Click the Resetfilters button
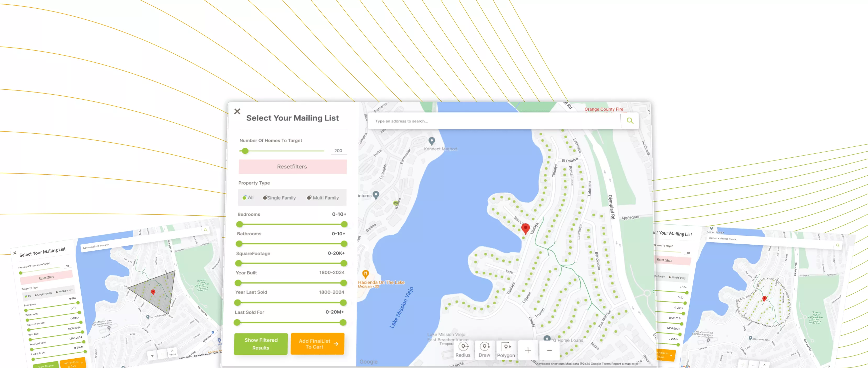868x368 pixels. point(292,167)
